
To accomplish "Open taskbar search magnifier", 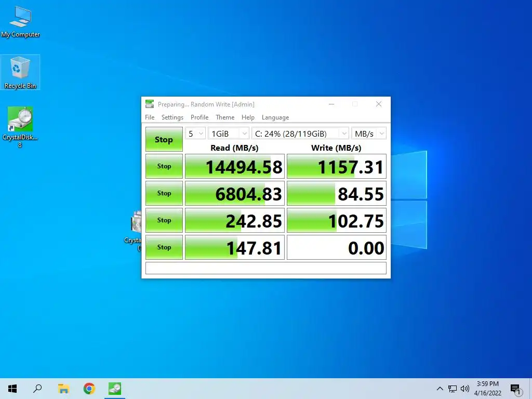I will click(x=37, y=389).
